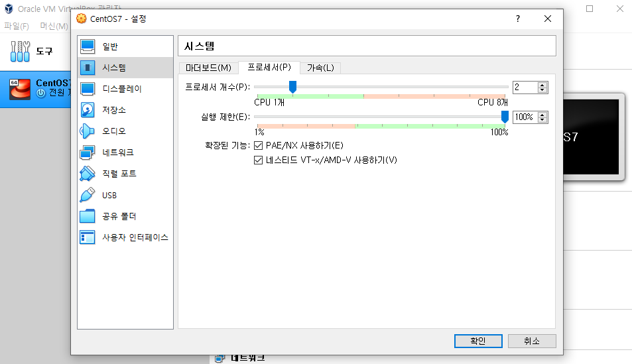Image resolution: width=632 pixels, height=364 pixels.
Task: Open the 디스플레이 monitor icon
Action: pos(88,89)
